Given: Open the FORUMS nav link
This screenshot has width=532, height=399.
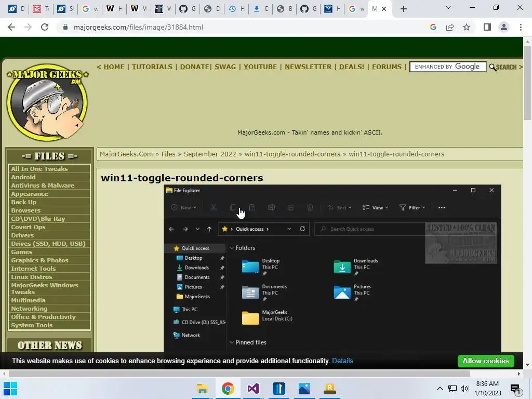Looking at the screenshot, I should pyautogui.click(x=387, y=67).
